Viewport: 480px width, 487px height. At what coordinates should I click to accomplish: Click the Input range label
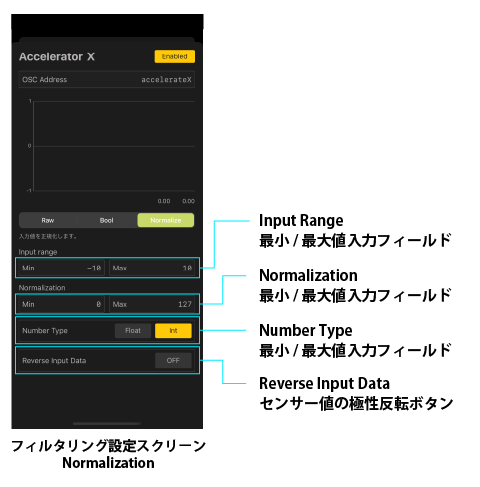click(38, 252)
